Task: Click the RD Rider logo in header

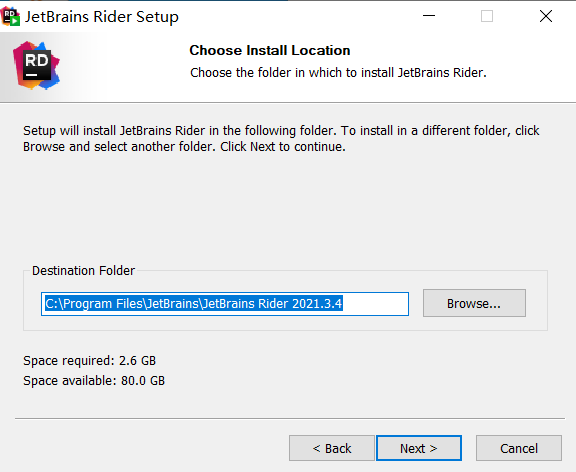Action: (36, 65)
